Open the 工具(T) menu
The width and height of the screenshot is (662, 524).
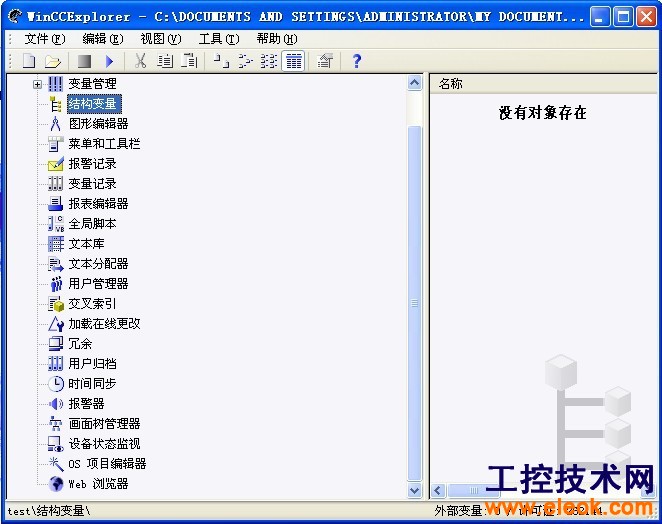(219, 39)
